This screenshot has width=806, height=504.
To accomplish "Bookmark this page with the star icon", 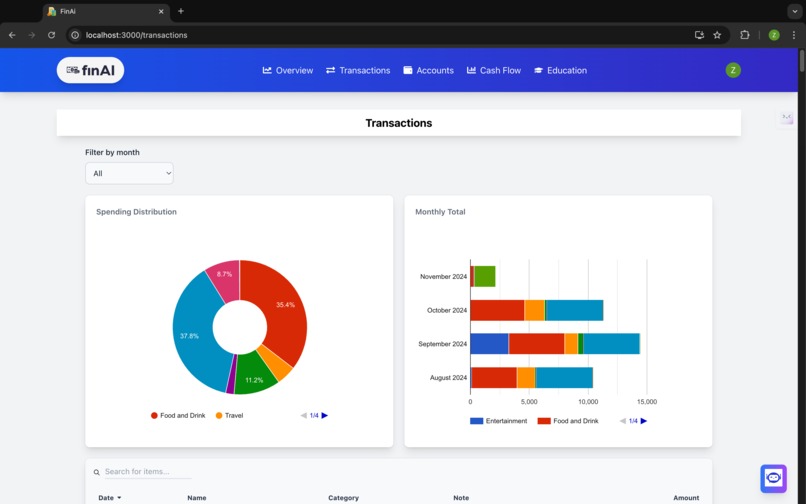I will [x=717, y=35].
